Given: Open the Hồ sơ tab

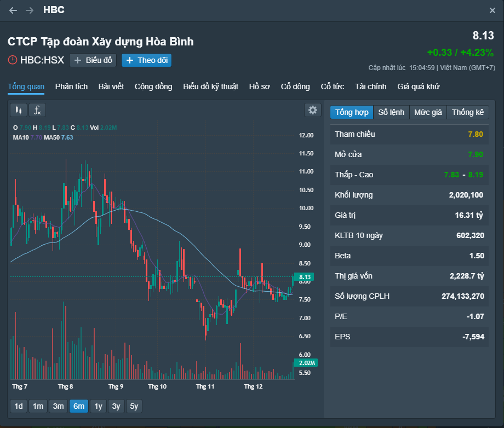Looking at the screenshot, I should (x=259, y=86).
